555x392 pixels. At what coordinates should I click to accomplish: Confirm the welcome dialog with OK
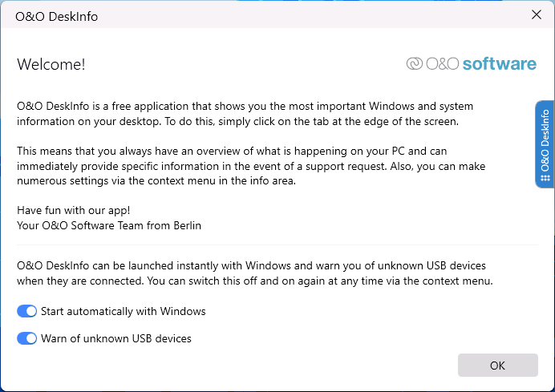498,365
